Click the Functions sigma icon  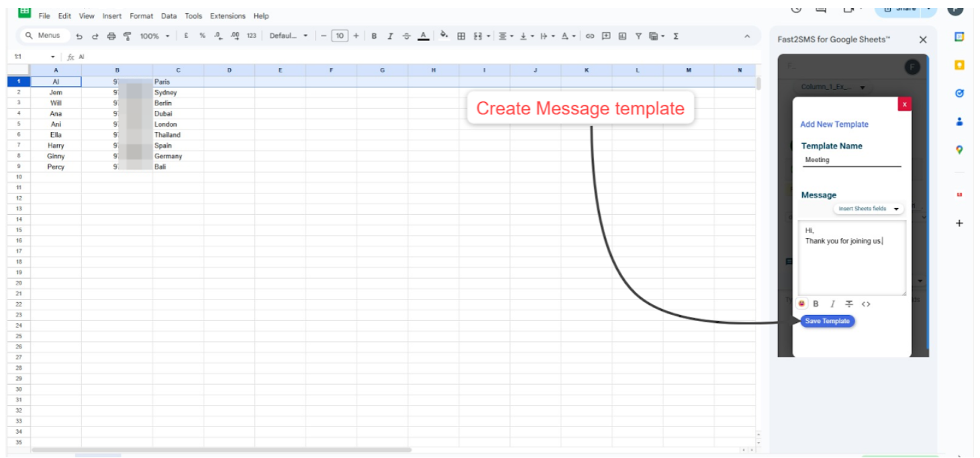coord(675,36)
